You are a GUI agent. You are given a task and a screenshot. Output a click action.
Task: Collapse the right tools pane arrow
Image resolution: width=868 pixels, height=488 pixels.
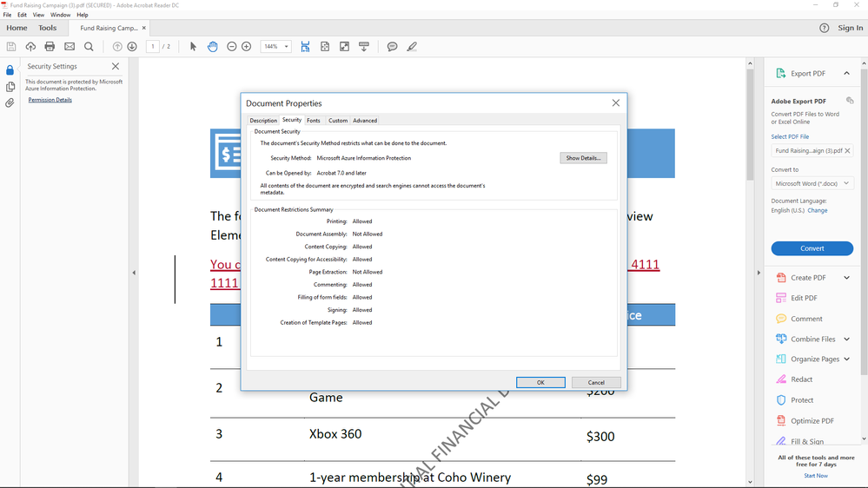[x=759, y=273]
